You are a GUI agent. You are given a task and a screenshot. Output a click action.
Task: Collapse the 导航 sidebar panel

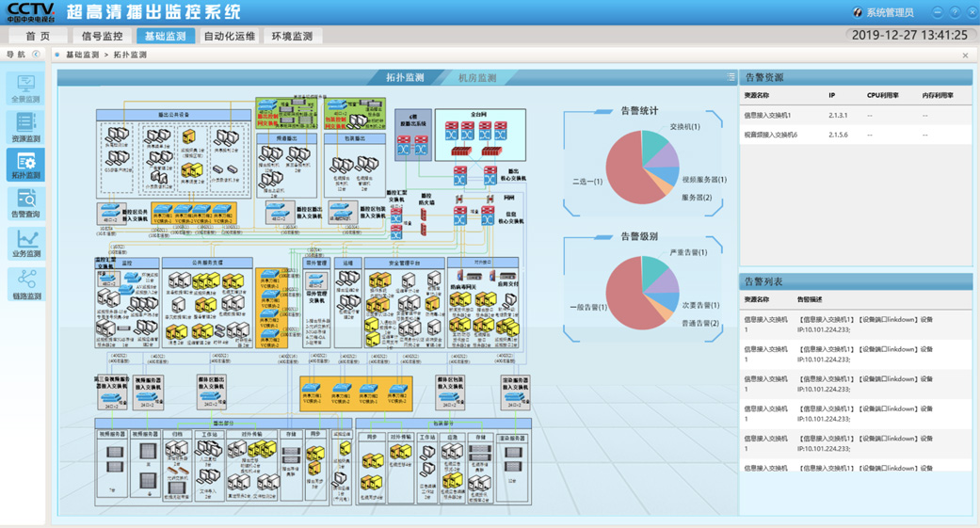click(37, 55)
